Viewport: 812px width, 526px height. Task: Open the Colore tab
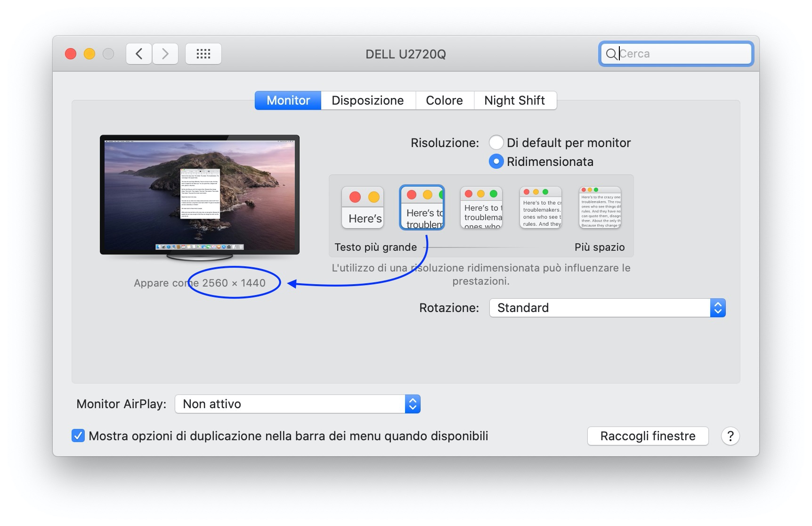point(444,100)
